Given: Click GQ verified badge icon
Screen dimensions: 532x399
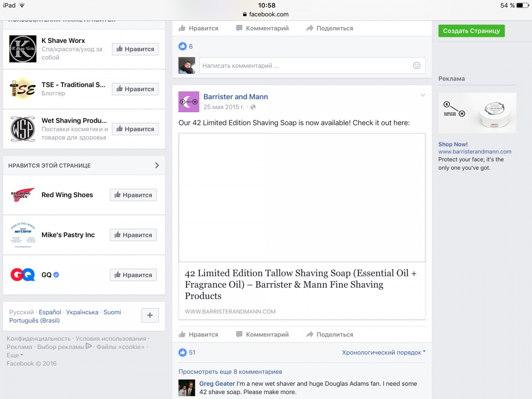Looking at the screenshot, I should (x=56, y=275).
